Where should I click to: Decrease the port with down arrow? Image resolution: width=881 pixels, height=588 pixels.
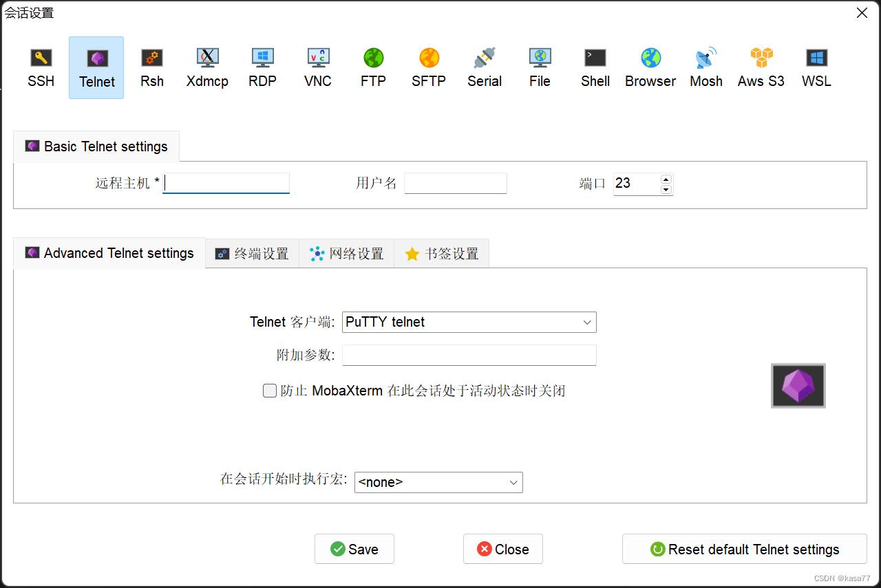[666, 189]
